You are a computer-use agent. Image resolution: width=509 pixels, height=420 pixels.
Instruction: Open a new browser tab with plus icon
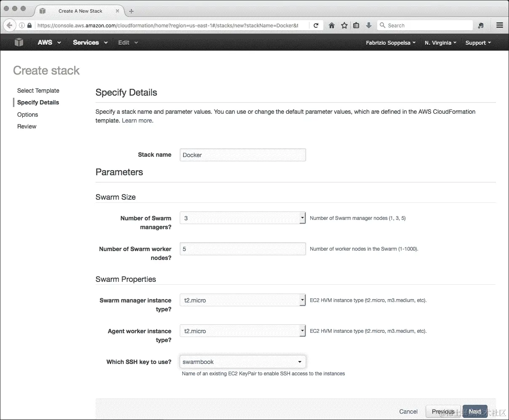click(x=131, y=11)
